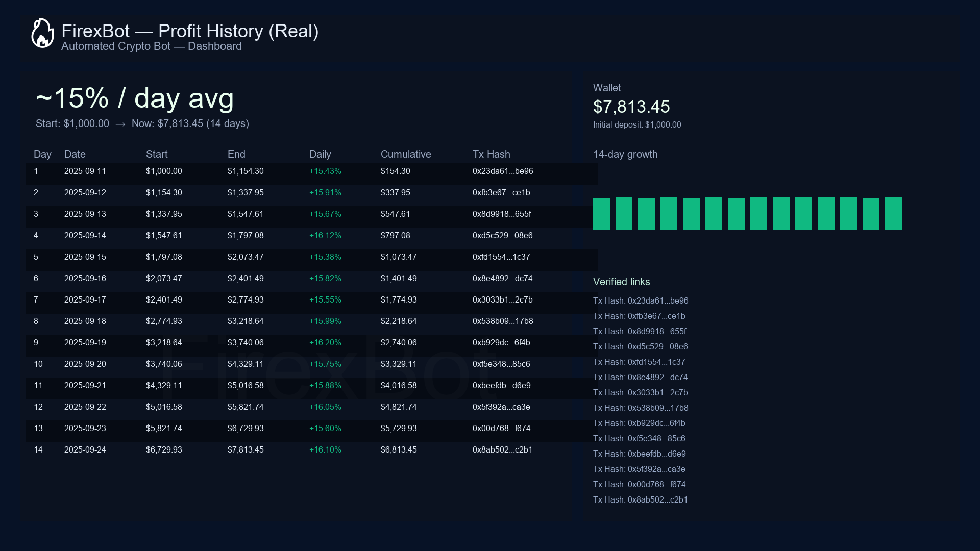Select the last bar in 14-day growth chart

pos(893,213)
